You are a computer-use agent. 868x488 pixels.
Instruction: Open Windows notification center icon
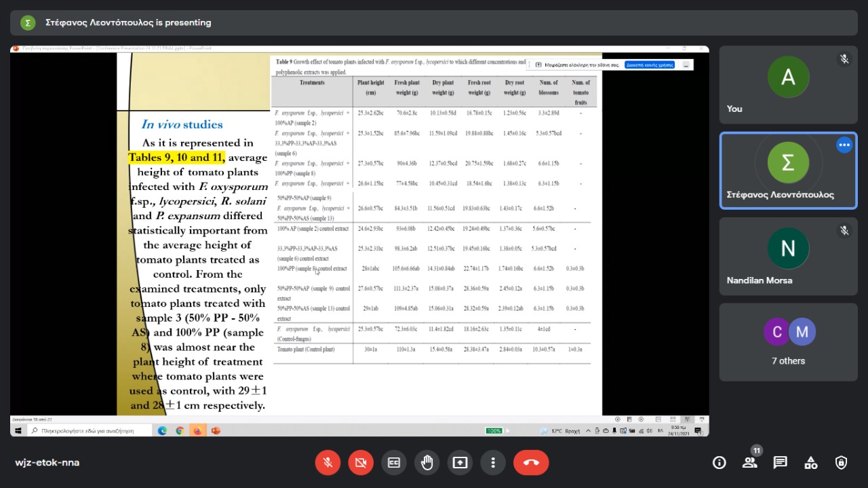[x=698, y=431]
